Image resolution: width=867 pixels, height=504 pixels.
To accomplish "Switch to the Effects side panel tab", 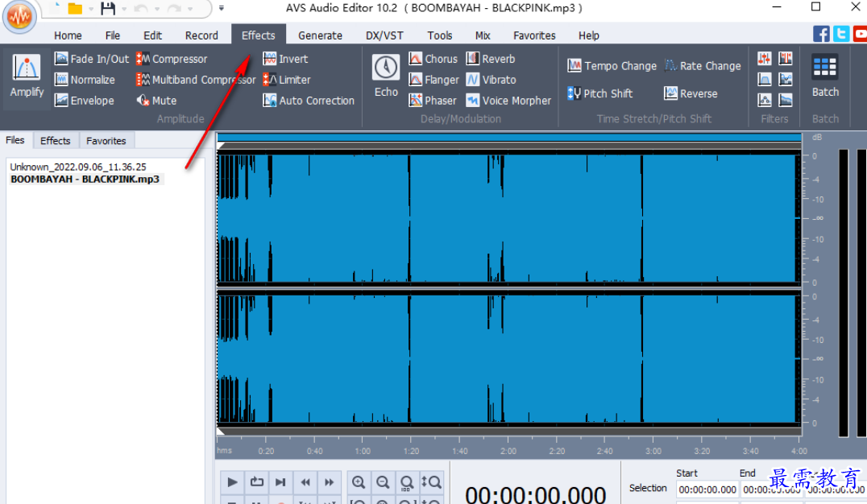I will pos(56,140).
